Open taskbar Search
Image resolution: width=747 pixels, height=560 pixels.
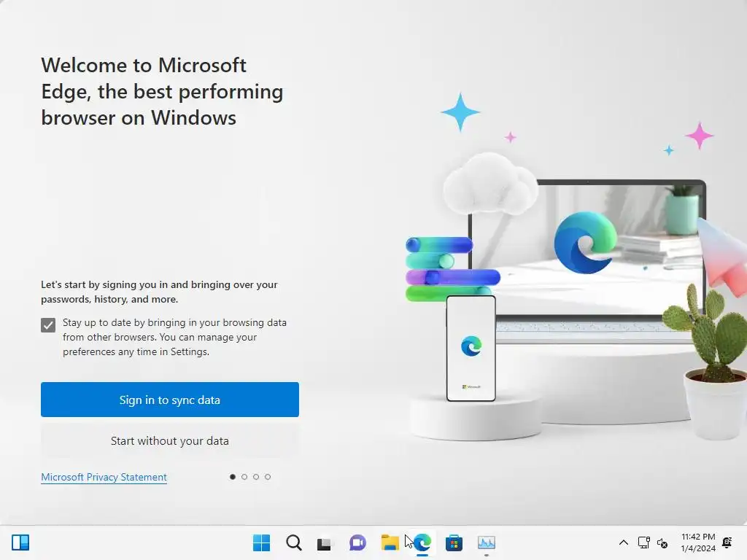(x=293, y=542)
